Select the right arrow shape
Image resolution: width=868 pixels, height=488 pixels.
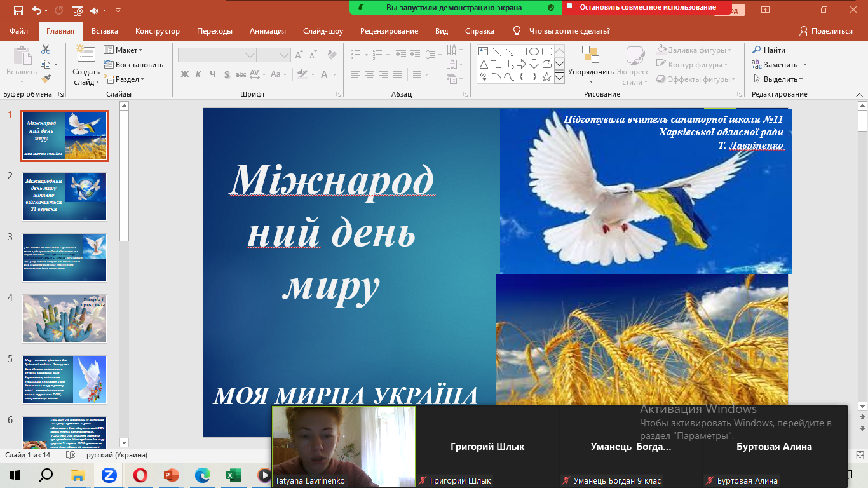521,64
